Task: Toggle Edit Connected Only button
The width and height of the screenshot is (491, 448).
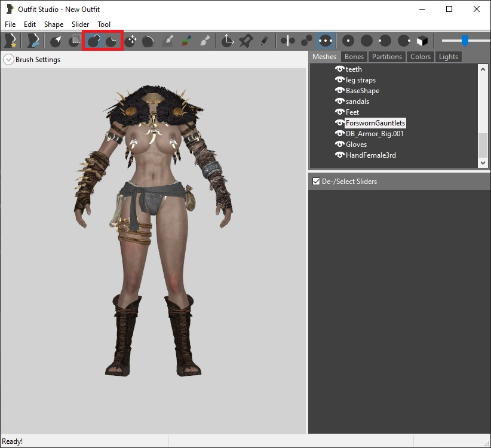Action: coord(306,41)
